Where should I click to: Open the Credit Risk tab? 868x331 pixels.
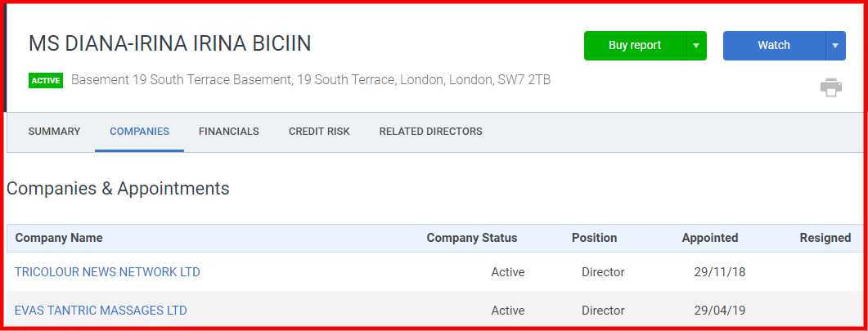point(319,132)
